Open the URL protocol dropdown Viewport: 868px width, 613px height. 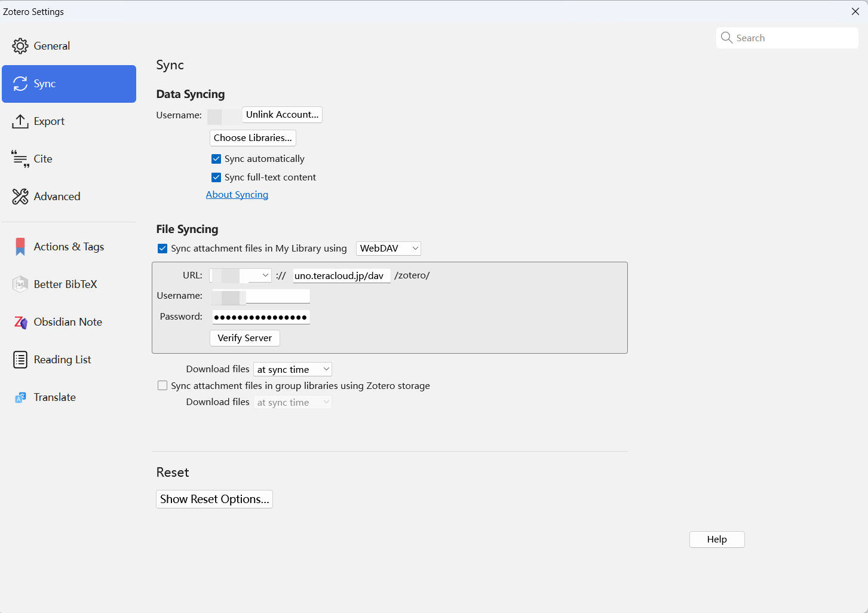pos(241,275)
